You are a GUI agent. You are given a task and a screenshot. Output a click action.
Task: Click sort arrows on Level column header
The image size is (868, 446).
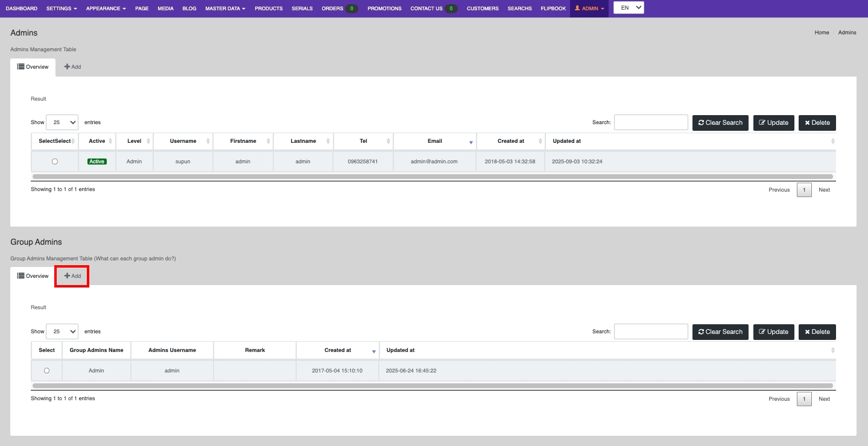pos(148,141)
